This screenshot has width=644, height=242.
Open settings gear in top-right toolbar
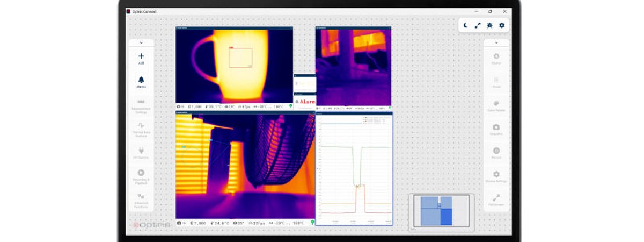click(502, 25)
